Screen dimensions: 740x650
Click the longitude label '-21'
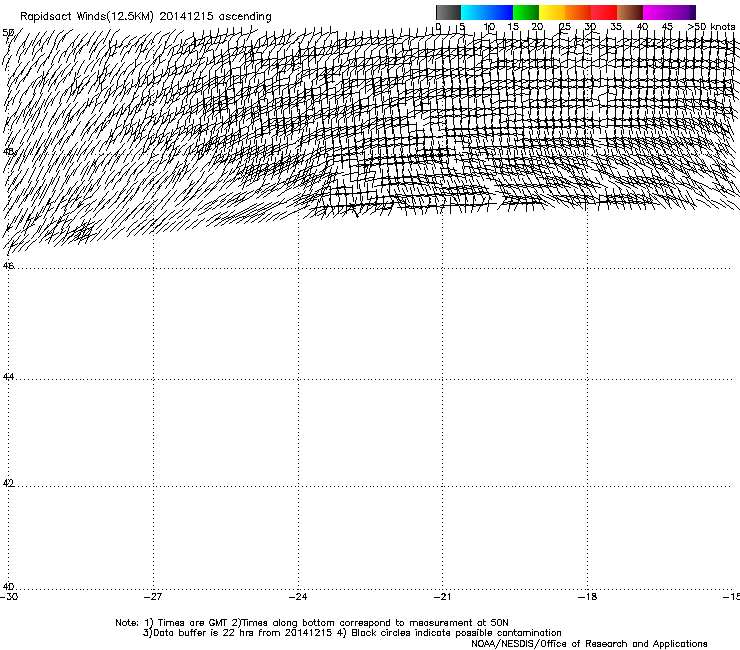tap(442, 597)
